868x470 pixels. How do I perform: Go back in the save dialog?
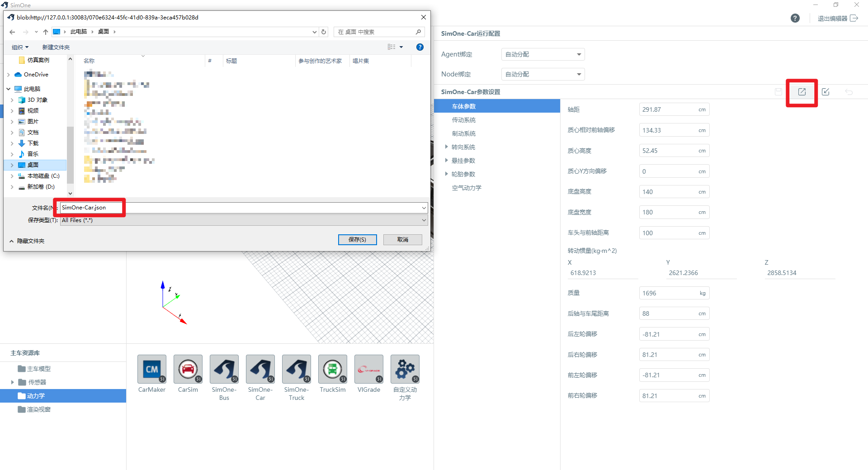[12, 32]
